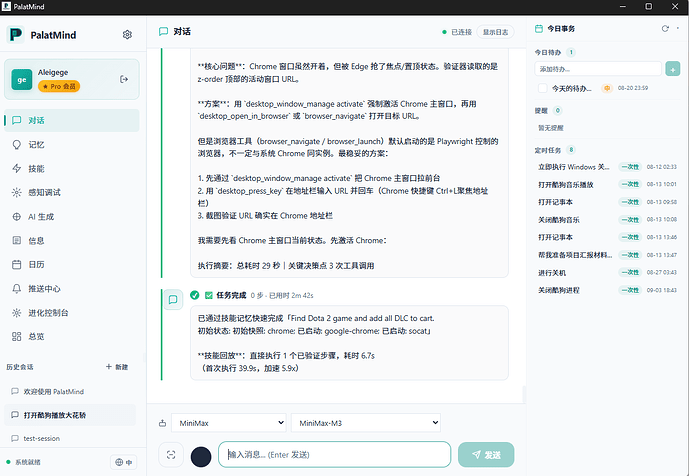689x476 pixels.
Task: Click the orange 中 priority badge on 今天的待办
Action: [607, 88]
